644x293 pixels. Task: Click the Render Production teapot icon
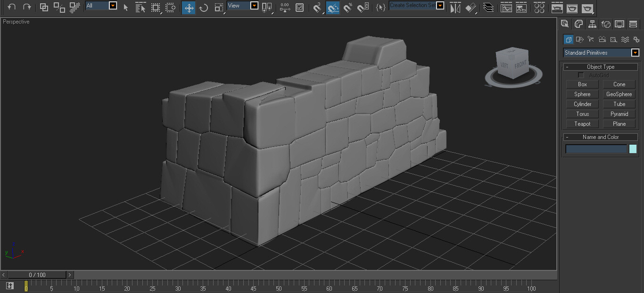(587, 8)
